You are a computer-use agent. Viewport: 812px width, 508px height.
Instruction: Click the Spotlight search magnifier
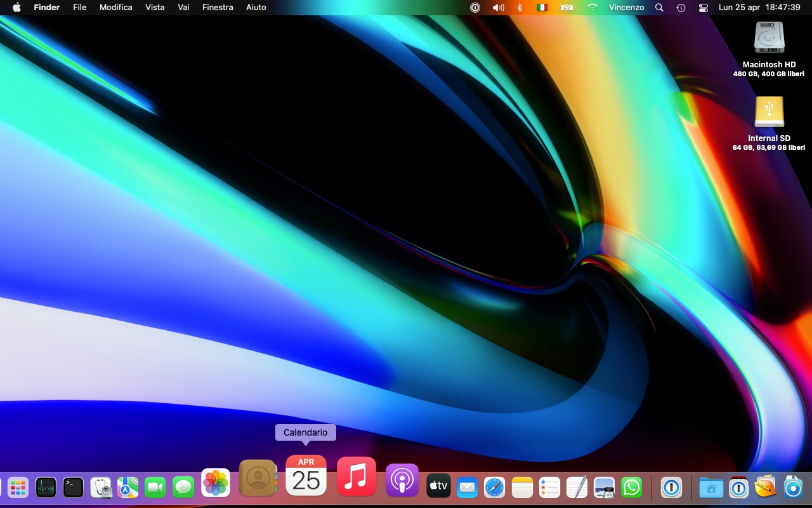point(659,8)
